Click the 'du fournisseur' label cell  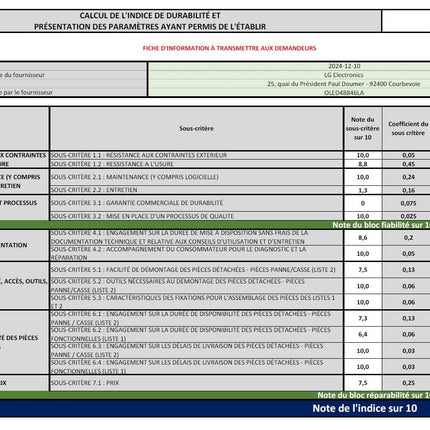pos(73,75)
